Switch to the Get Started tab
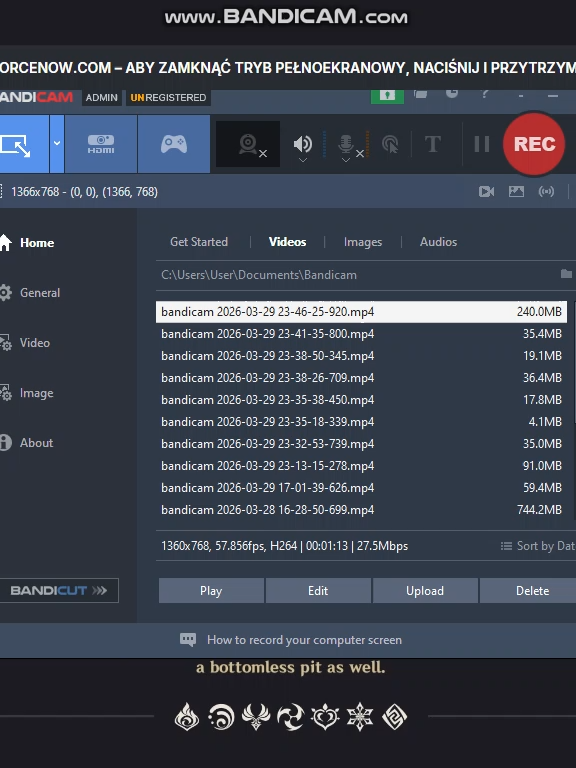Screen dimensions: 576x768 click(199, 242)
